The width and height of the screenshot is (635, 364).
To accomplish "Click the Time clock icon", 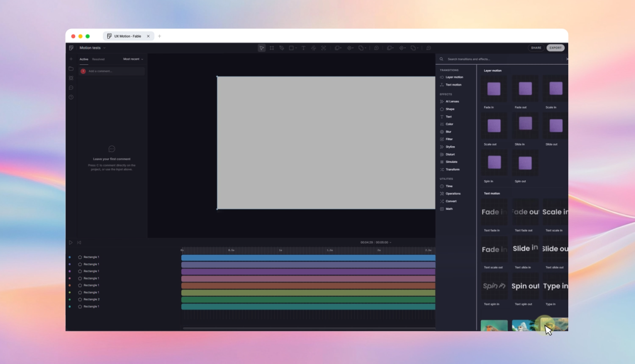I will [442, 186].
